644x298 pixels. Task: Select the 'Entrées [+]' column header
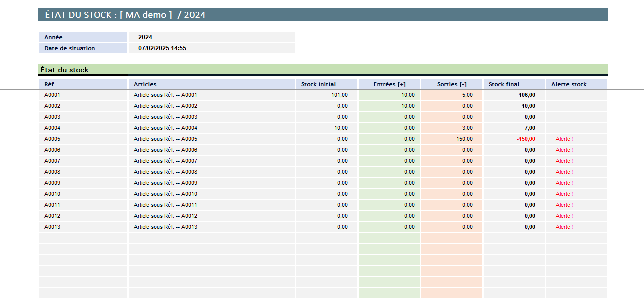pos(389,84)
